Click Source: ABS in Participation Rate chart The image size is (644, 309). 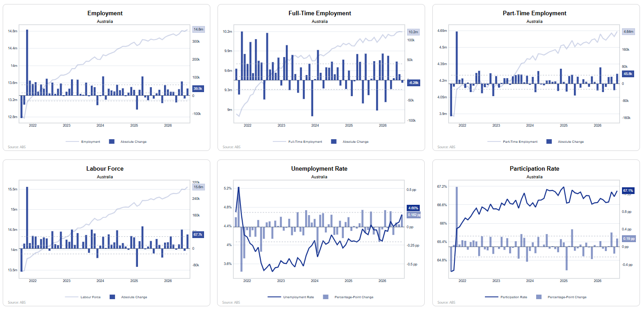pyautogui.click(x=447, y=302)
